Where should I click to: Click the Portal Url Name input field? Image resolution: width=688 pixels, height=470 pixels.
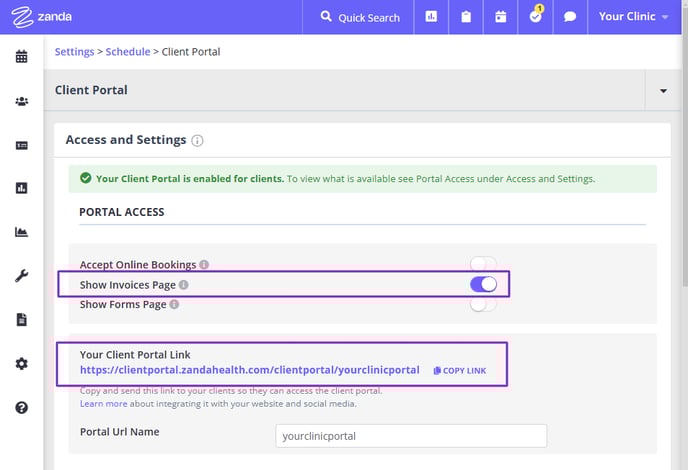coord(411,436)
